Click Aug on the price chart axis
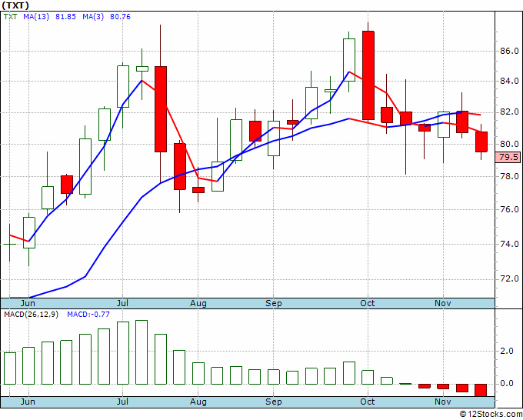The width and height of the screenshot is (523, 420). tap(198, 303)
